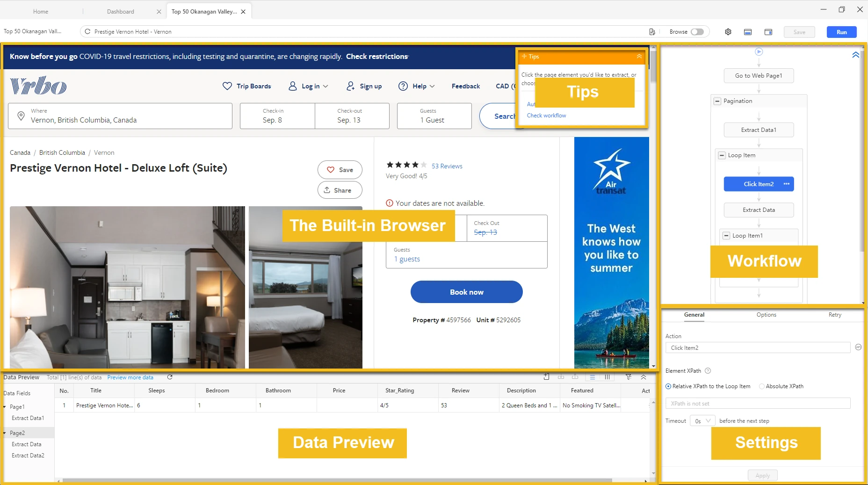Open the task settings gear icon

click(728, 32)
